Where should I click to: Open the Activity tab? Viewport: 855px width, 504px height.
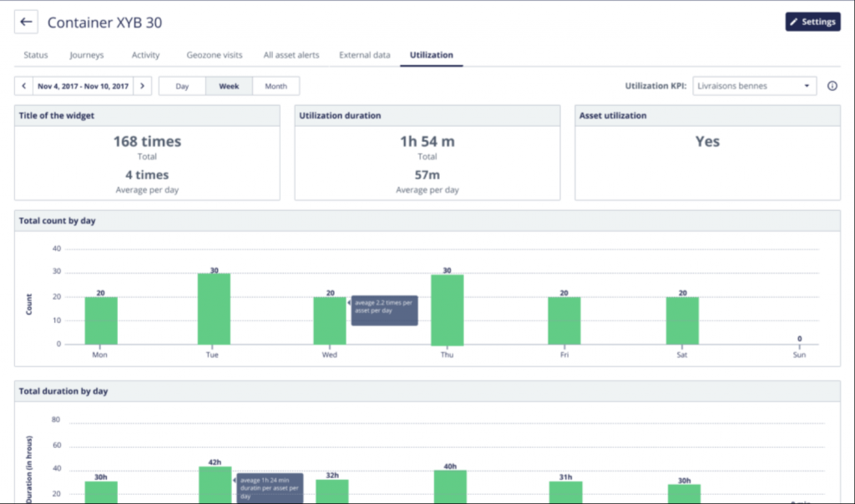click(x=145, y=55)
